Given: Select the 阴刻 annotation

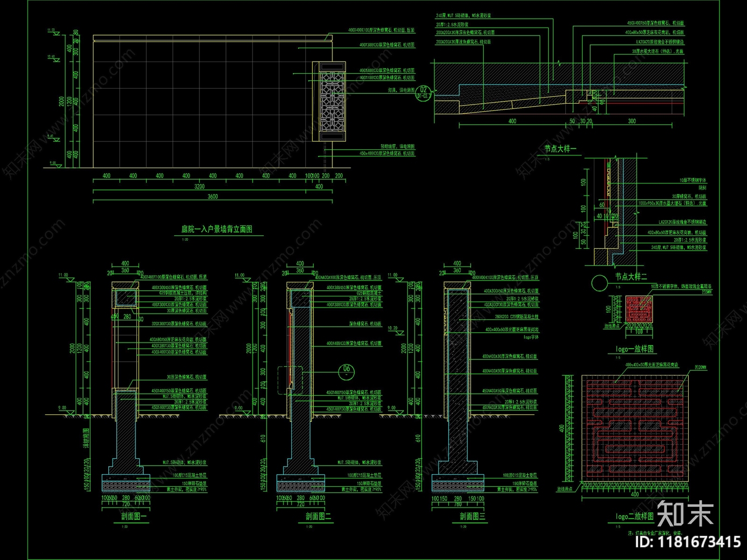Looking at the screenshot, I should (702, 188).
